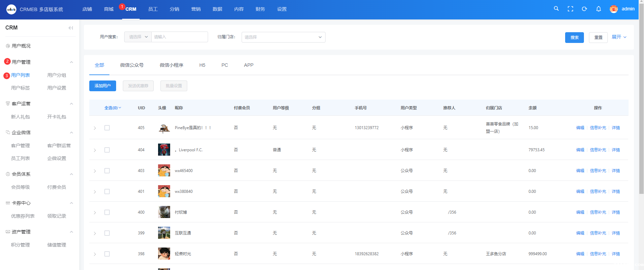The image size is (644, 270).
Task: Expand the row for UID 404
Action: 95,150
